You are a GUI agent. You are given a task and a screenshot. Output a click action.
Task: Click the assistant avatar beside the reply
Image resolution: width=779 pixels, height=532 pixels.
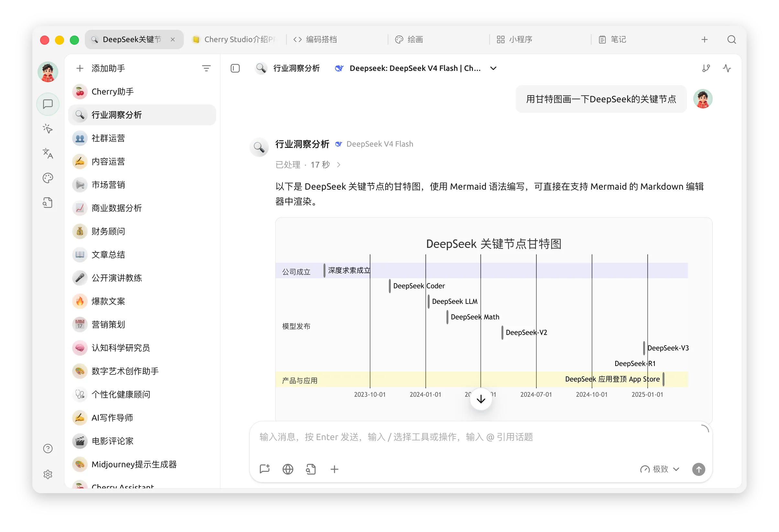click(259, 147)
